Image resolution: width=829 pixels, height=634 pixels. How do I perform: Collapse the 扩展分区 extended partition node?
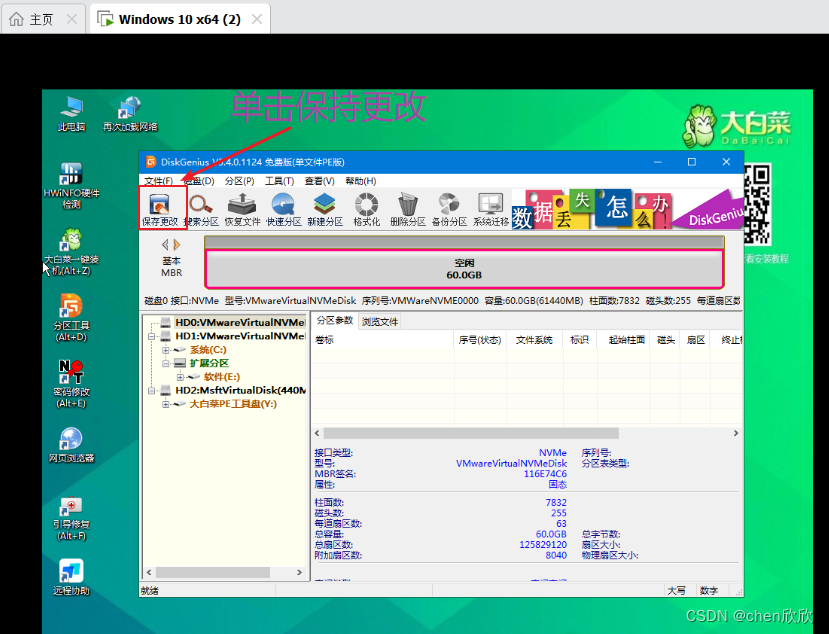[x=166, y=363]
